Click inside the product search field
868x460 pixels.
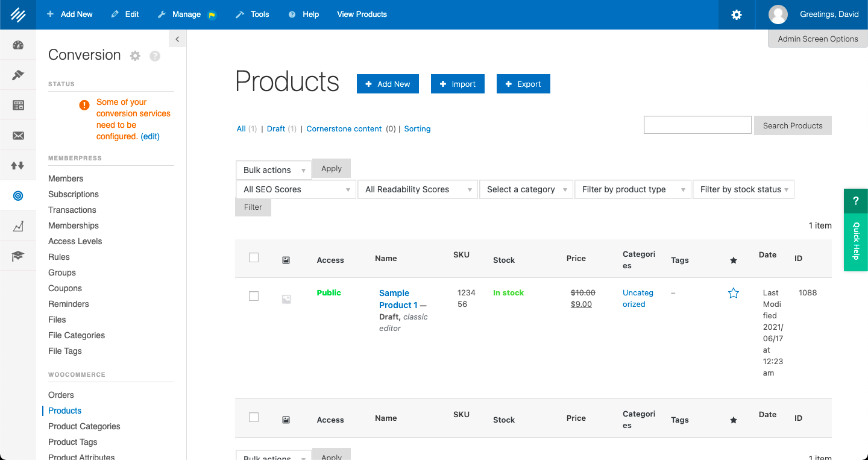click(697, 125)
